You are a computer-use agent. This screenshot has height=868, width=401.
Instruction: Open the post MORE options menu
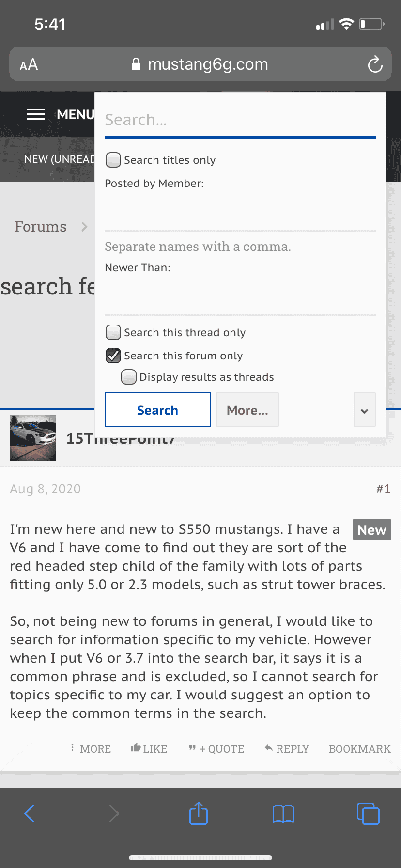(91, 749)
